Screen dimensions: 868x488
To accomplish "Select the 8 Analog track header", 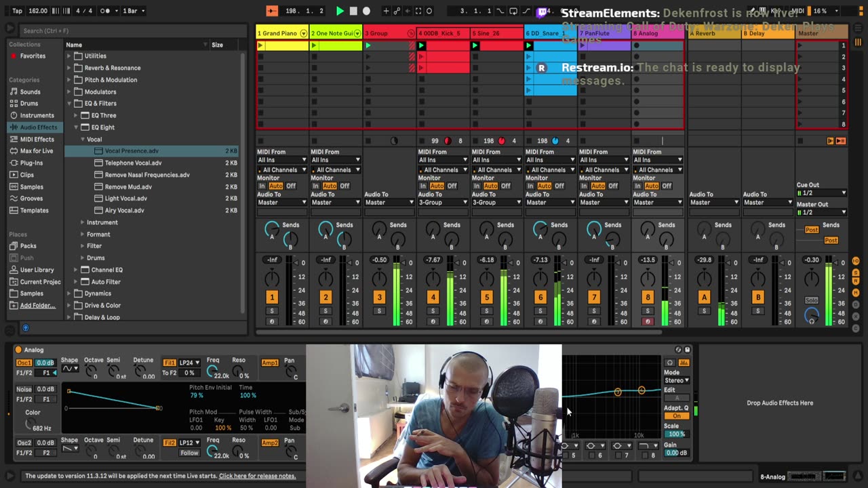I will [x=658, y=33].
